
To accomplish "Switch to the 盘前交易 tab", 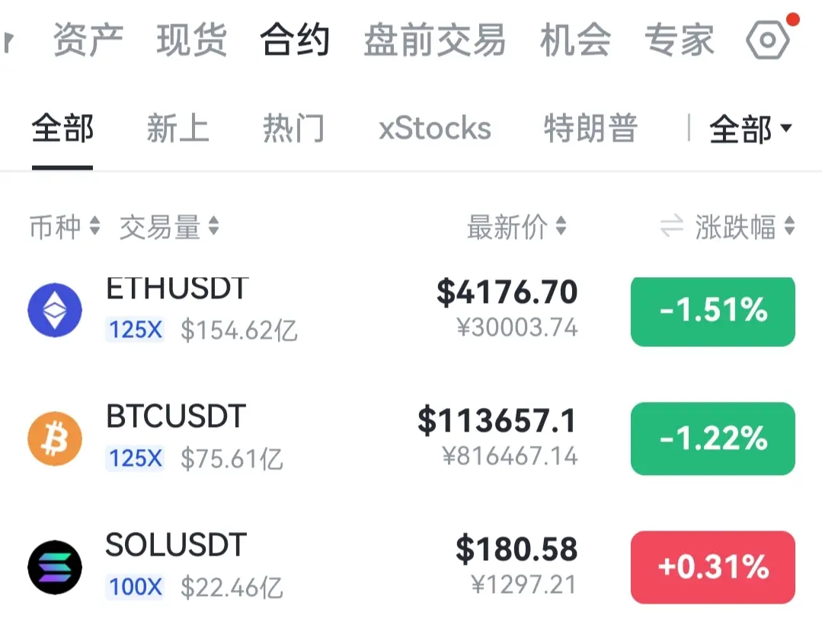I will point(434,40).
